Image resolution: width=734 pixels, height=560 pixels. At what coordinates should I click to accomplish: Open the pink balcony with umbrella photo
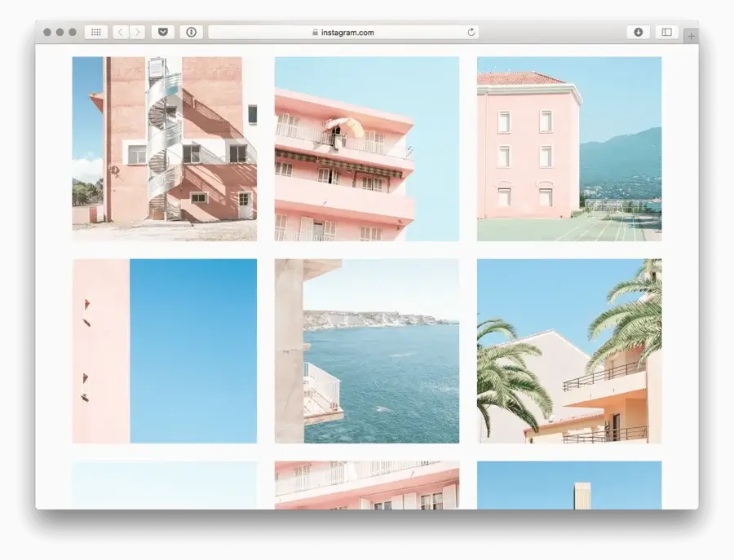[366, 148]
